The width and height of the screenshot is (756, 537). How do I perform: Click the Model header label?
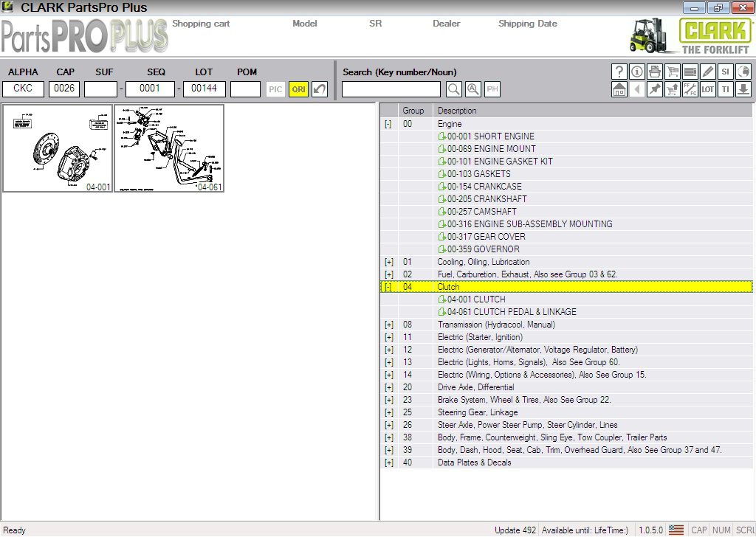tap(305, 24)
